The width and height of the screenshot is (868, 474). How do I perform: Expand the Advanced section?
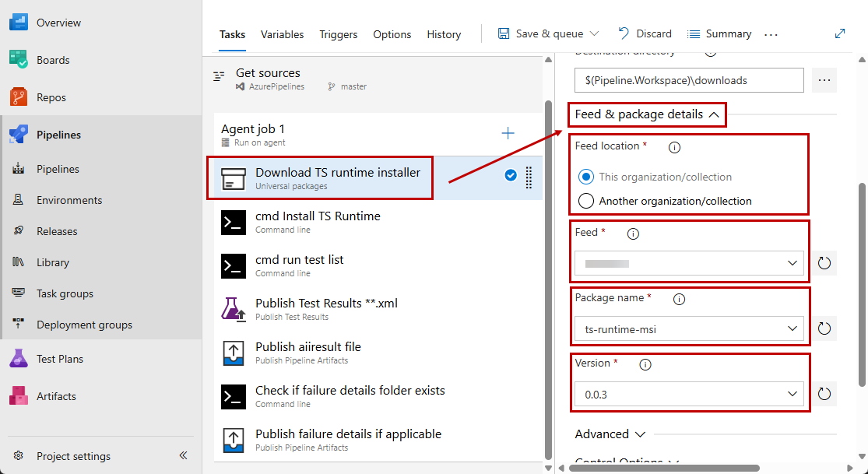coord(610,434)
